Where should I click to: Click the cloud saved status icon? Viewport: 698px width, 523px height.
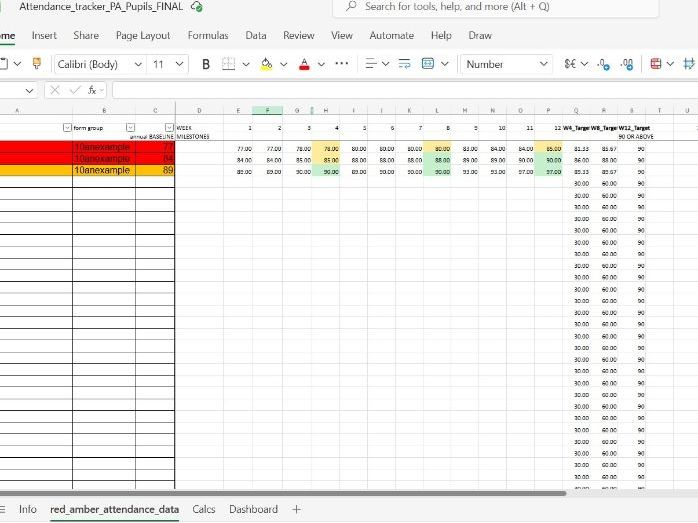(x=197, y=7)
